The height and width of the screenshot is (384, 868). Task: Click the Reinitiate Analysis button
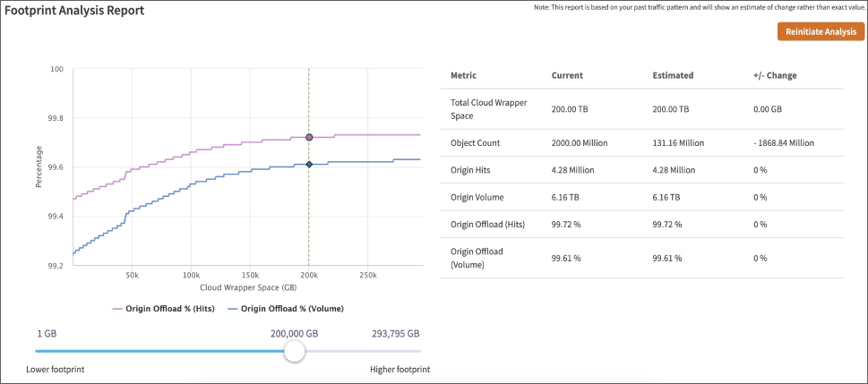click(821, 31)
